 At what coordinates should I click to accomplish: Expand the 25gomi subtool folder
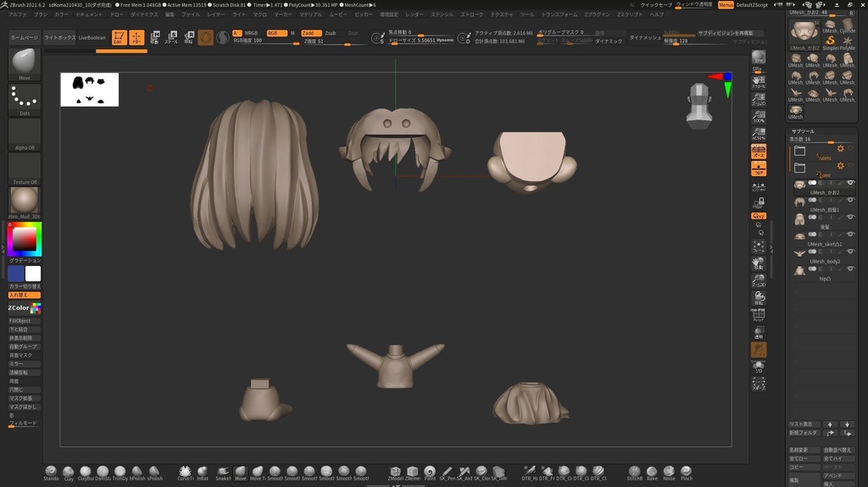pos(799,168)
